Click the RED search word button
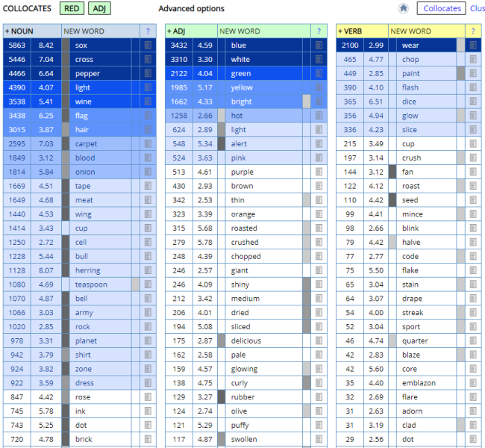The width and height of the screenshot is (485, 448). (x=72, y=8)
